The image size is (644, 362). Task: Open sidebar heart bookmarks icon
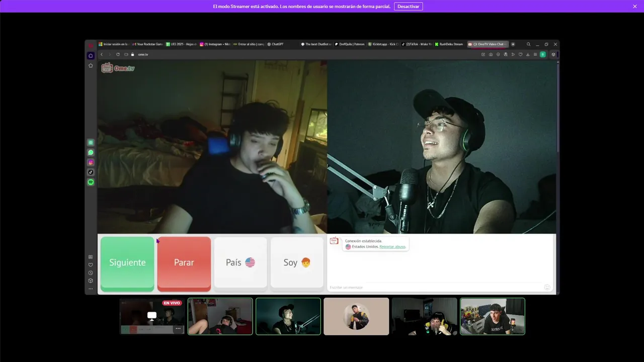[x=91, y=265]
